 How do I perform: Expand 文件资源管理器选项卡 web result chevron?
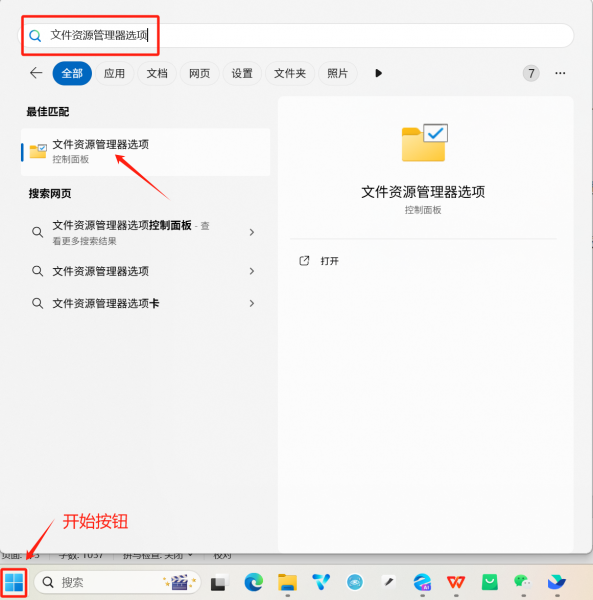point(252,303)
